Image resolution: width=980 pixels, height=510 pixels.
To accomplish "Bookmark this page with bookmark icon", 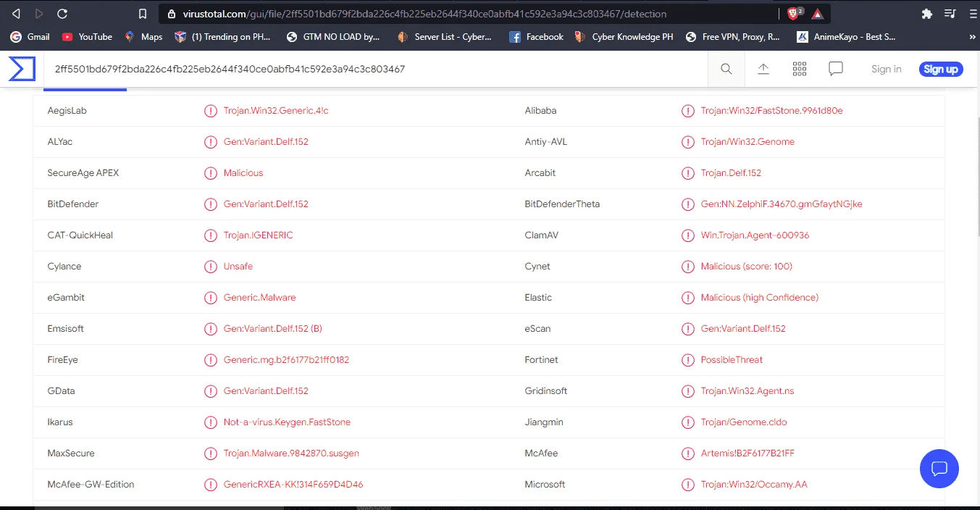I will click(143, 14).
